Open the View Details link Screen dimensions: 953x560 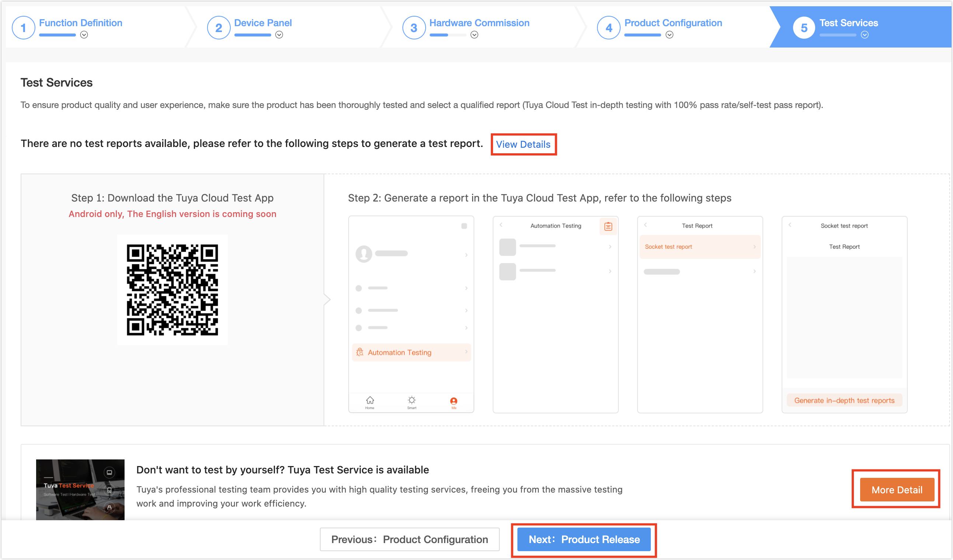pos(523,144)
